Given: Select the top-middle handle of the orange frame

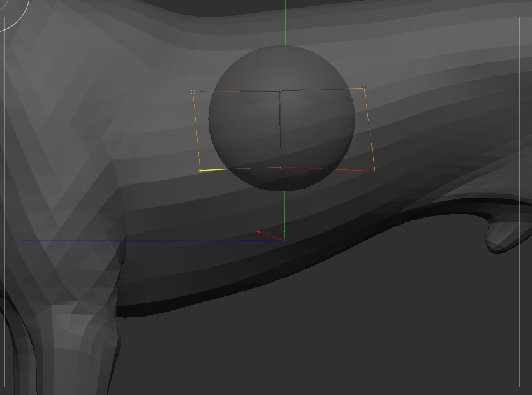Looking at the screenshot, I should (279, 91).
